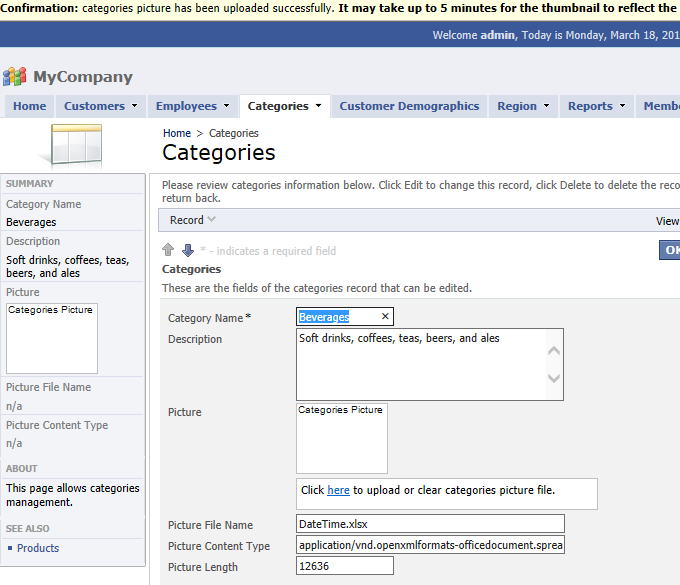
Task: Click the Products link bullet icon
Action: [x=10, y=548]
